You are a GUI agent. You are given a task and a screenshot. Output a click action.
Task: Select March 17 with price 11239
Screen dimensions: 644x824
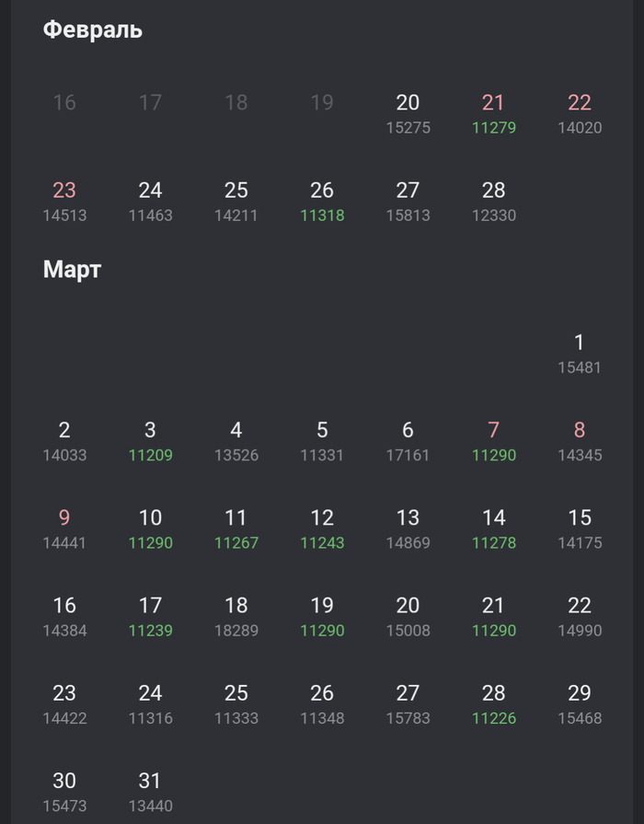[x=150, y=617]
